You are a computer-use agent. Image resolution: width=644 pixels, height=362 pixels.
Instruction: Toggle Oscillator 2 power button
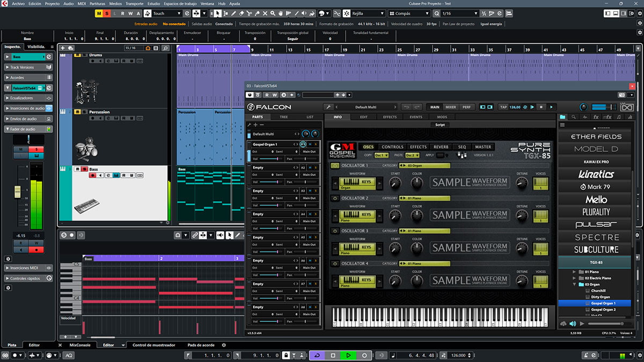pyautogui.click(x=335, y=198)
